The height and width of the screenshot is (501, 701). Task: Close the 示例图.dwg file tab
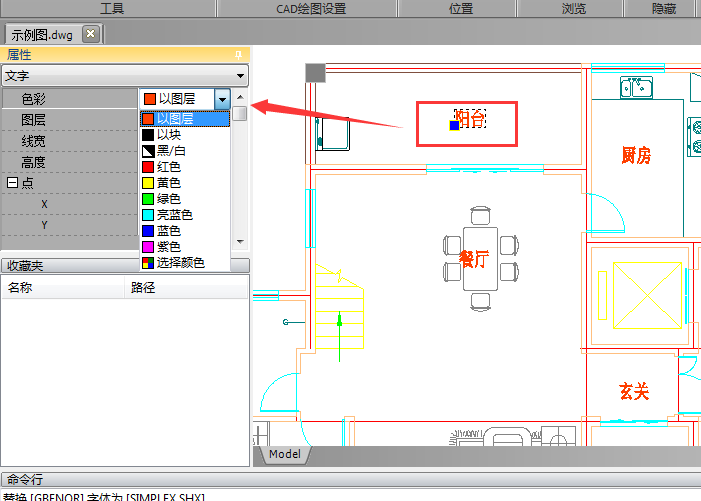tap(90, 33)
